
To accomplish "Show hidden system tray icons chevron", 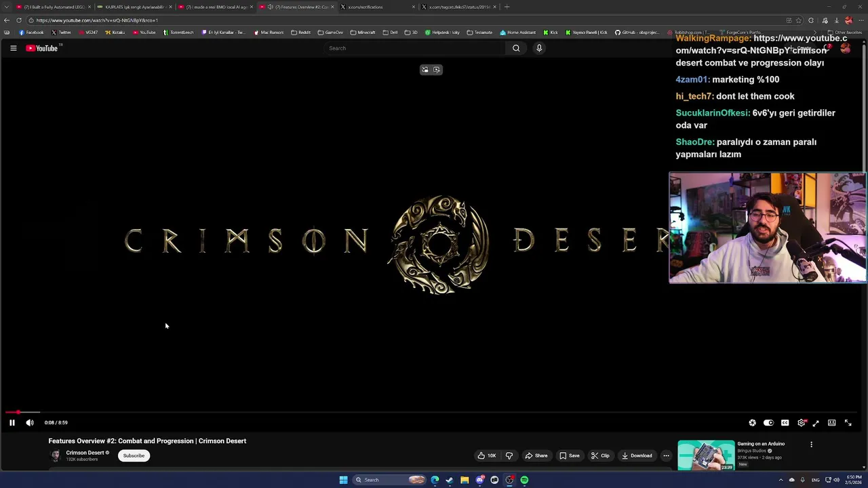I will pyautogui.click(x=781, y=480).
